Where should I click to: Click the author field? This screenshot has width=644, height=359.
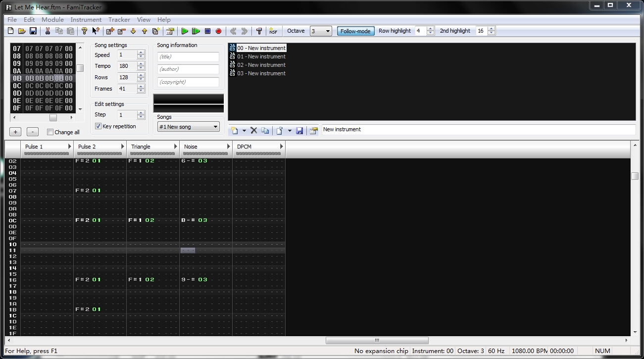click(x=188, y=69)
